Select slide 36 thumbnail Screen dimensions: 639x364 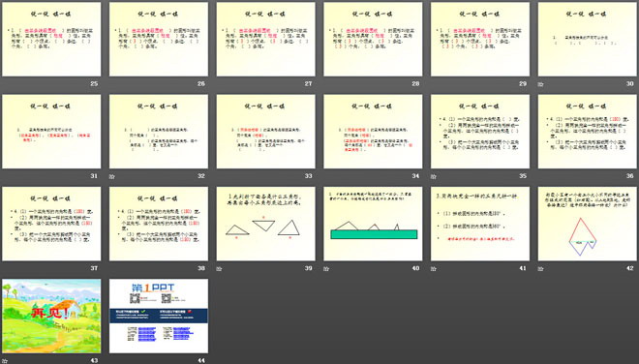tap(588, 132)
